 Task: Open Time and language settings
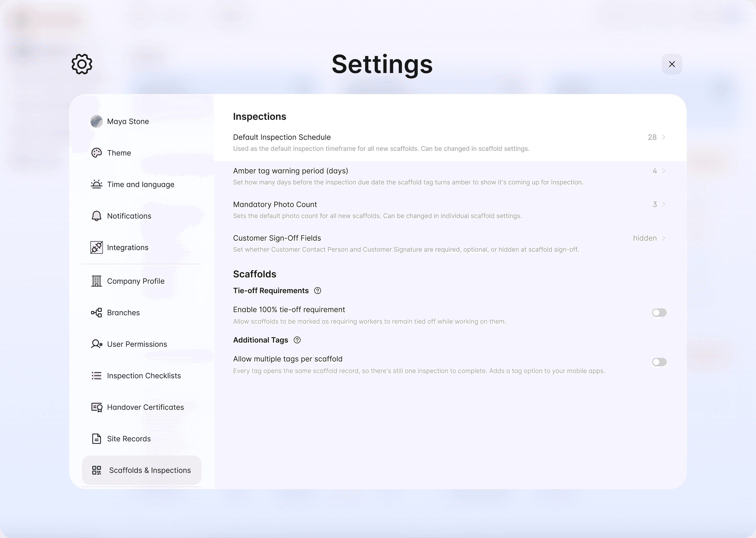point(142,184)
